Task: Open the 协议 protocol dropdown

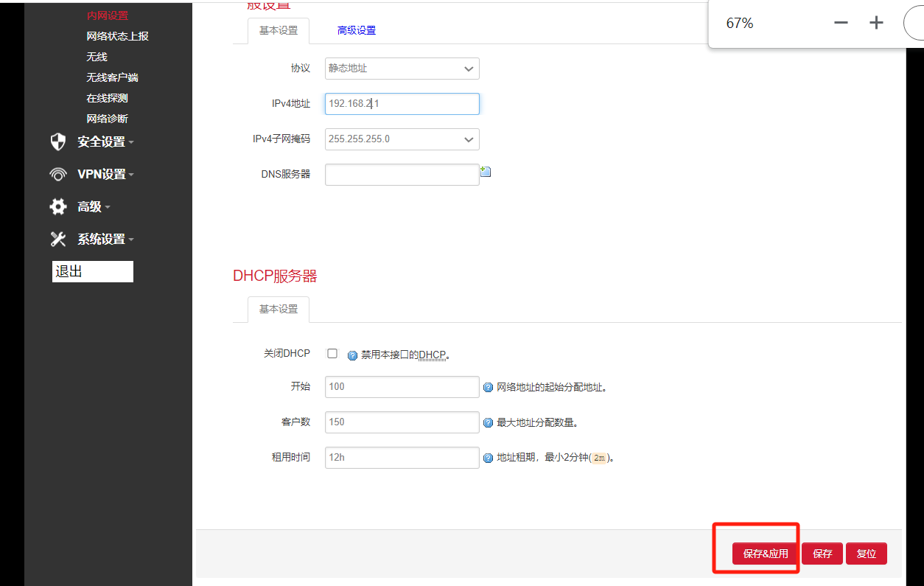Action: [x=402, y=68]
